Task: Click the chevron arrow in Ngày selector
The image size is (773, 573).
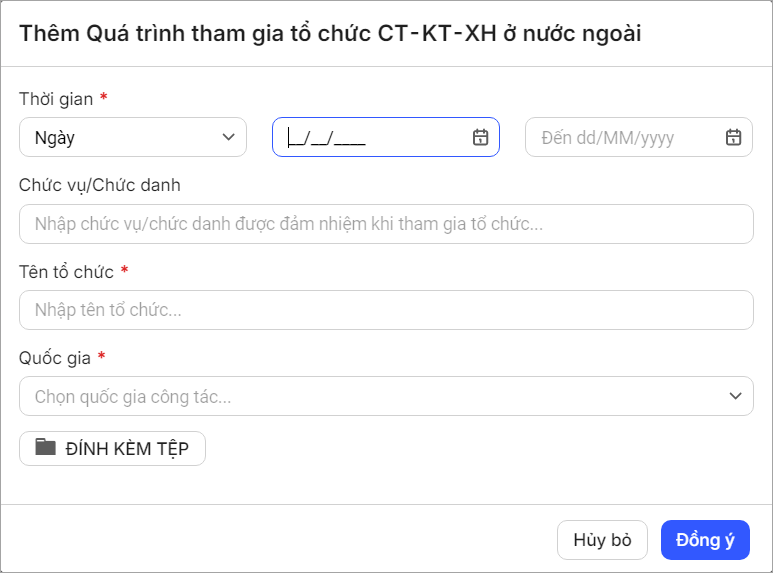Action: point(228,138)
